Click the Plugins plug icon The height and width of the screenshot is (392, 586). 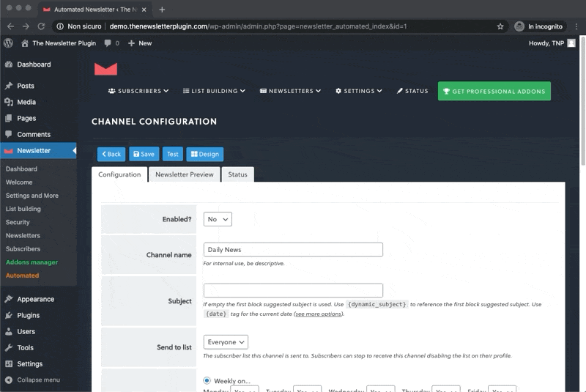[9, 315]
